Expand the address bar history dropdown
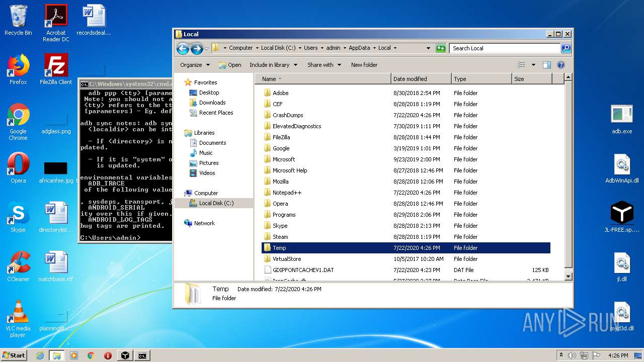Image resolution: width=644 pixels, height=362 pixels. click(x=428, y=48)
